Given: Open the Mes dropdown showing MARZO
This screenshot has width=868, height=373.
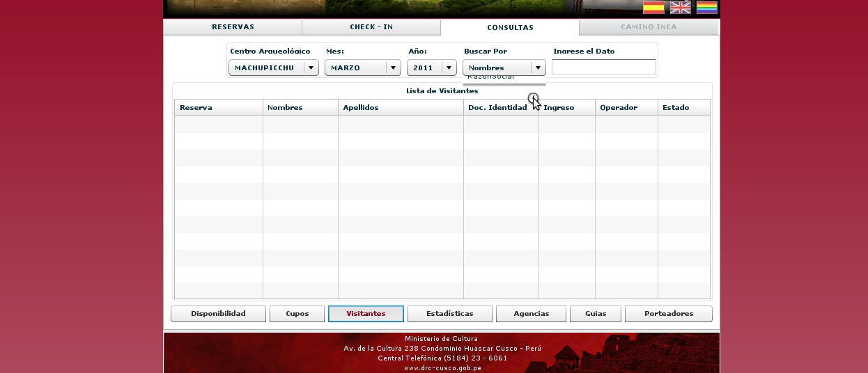Looking at the screenshot, I should [362, 68].
